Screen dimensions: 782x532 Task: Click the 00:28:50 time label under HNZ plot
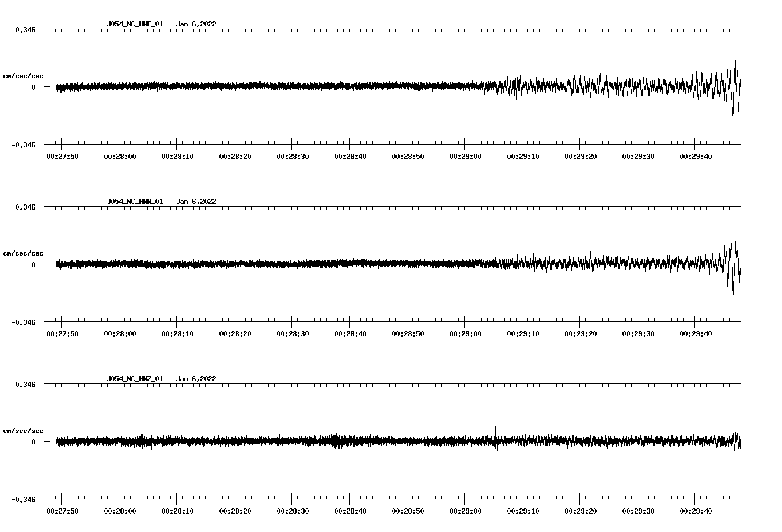pos(408,511)
